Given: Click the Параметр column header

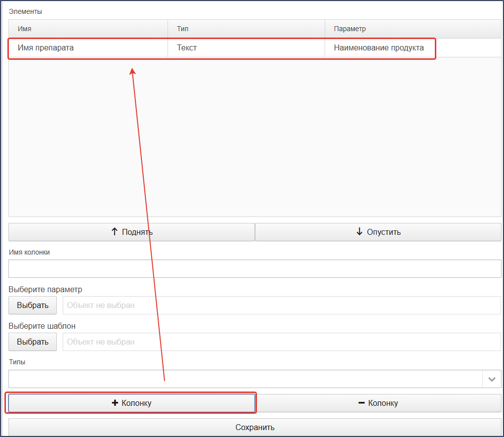Looking at the screenshot, I should click(x=413, y=29).
